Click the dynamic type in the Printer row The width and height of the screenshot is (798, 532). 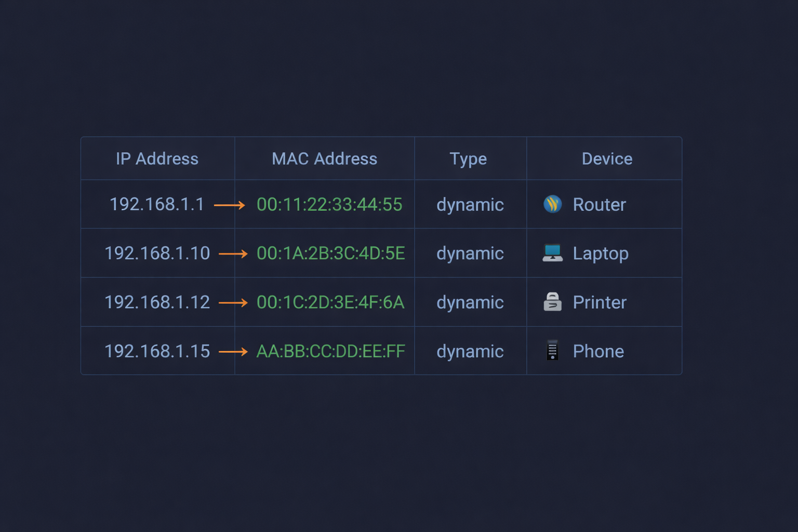[470, 302]
